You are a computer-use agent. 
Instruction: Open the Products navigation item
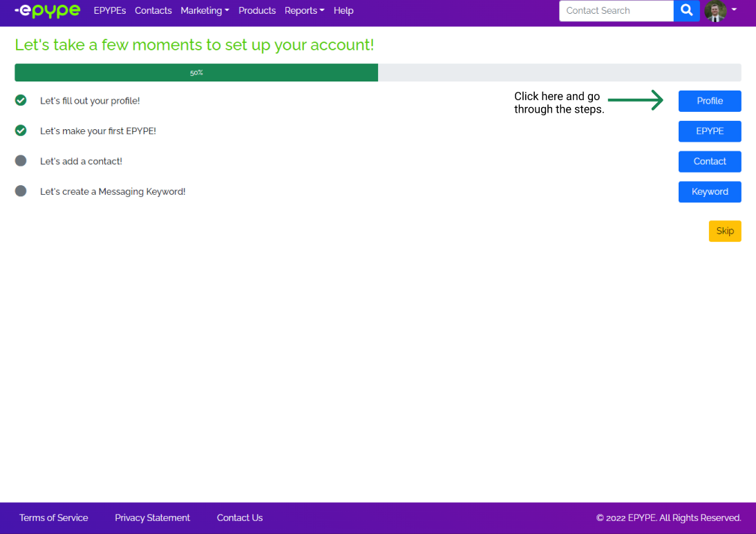pyautogui.click(x=257, y=11)
